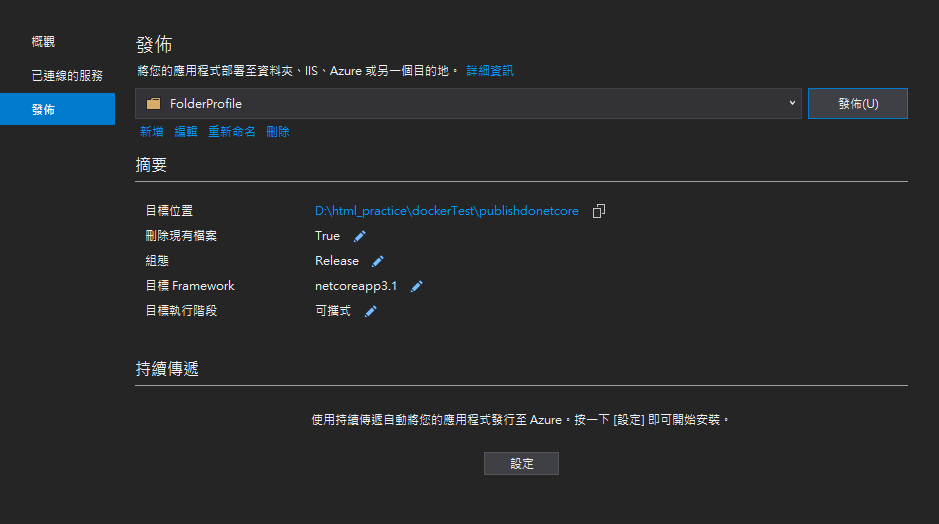Image resolution: width=939 pixels, height=524 pixels.
Task: Select the 發佈 sidebar tab
Action: [x=43, y=110]
